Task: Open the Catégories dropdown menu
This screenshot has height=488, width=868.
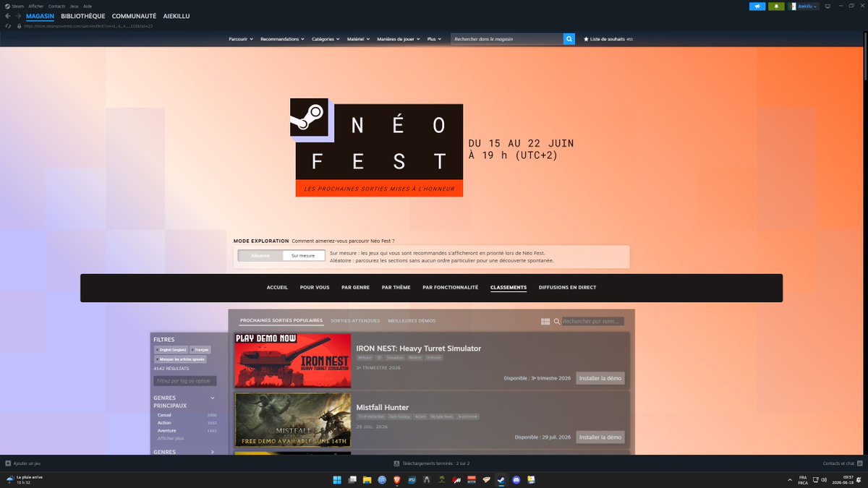Action: tap(326, 39)
